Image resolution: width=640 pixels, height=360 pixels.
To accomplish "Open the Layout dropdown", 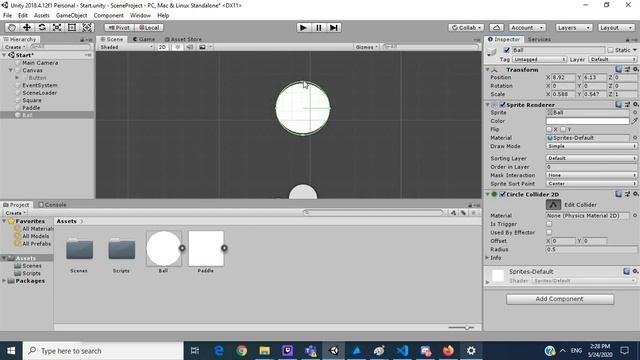I will (616, 28).
